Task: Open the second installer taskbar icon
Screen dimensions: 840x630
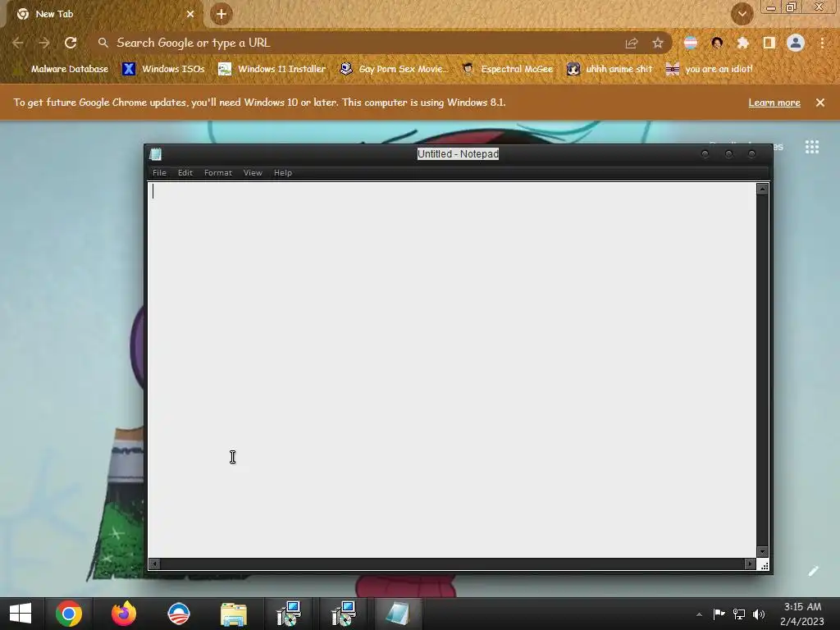Action: [x=344, y=614]
